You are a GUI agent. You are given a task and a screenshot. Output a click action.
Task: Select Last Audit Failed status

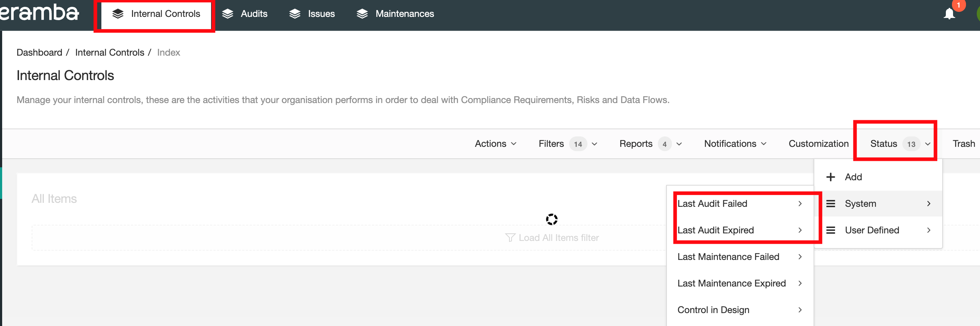pyautogui.click(x=712, y=204)
